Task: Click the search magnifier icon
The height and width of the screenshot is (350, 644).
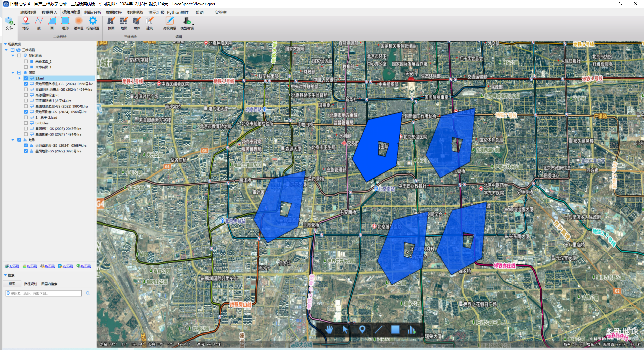Action: [88, 293]
